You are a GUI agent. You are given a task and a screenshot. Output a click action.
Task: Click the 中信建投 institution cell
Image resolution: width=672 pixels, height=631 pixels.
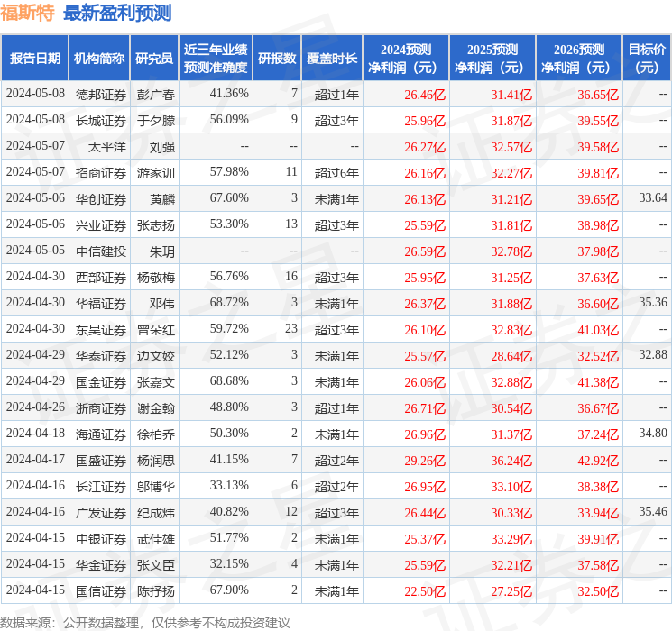click(101, 251)
